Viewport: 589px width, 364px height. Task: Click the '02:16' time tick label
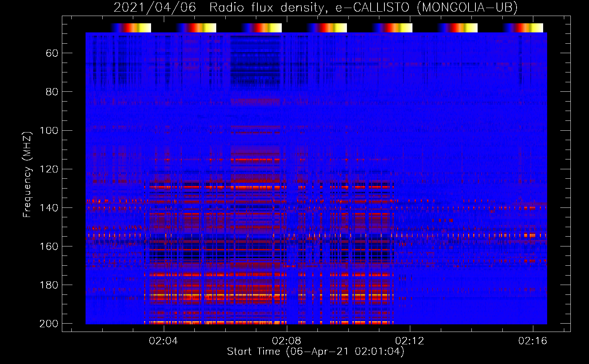(533, 341)
